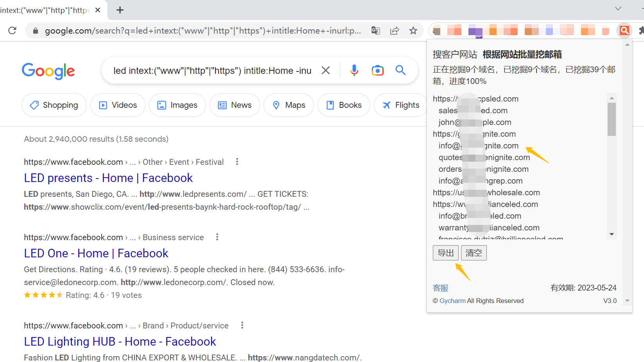644x362 pixels.
Task: Open Google Lens image search
Action: [377, 70]
